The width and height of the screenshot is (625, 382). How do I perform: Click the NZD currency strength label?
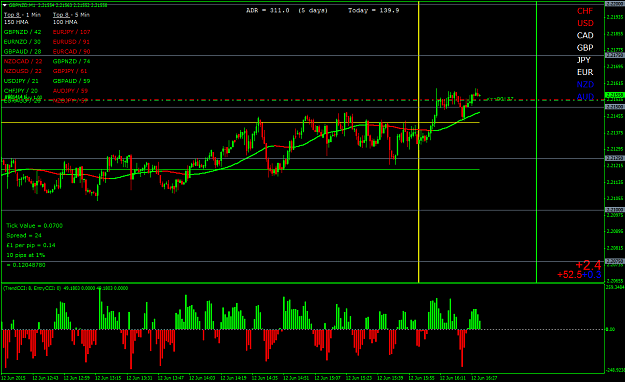click(x=585, y=85)
